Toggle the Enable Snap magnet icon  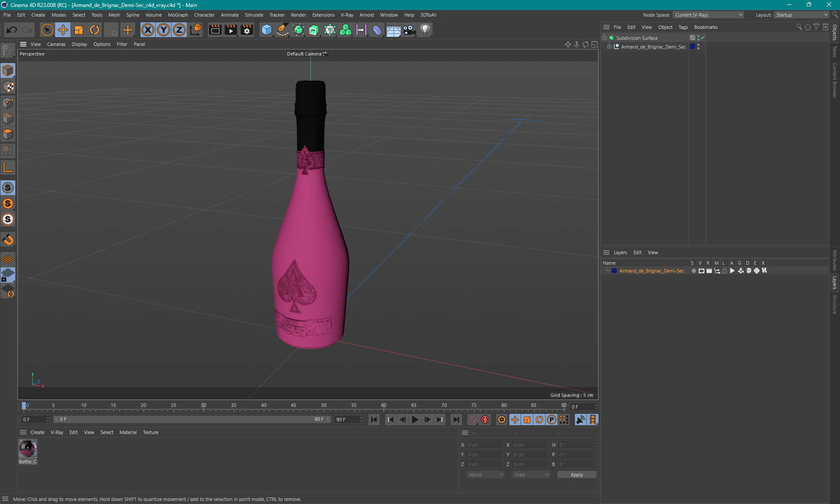(x=8, y=240)
